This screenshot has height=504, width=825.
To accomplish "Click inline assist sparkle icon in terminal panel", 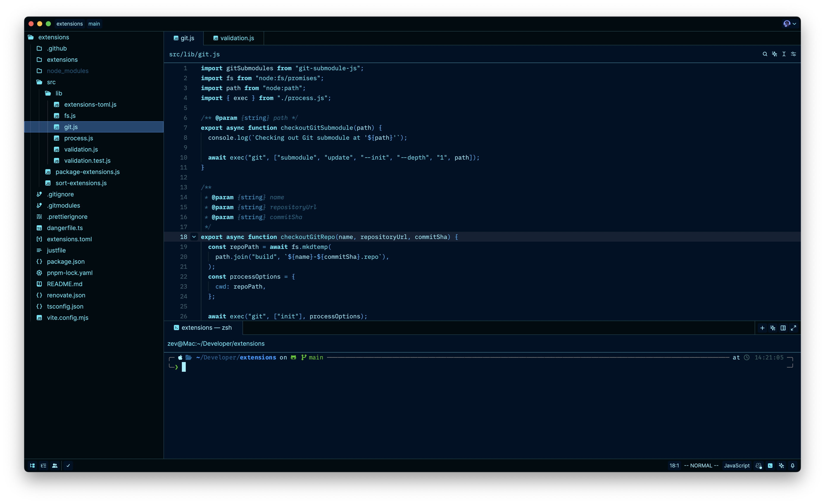I will 773,328.
